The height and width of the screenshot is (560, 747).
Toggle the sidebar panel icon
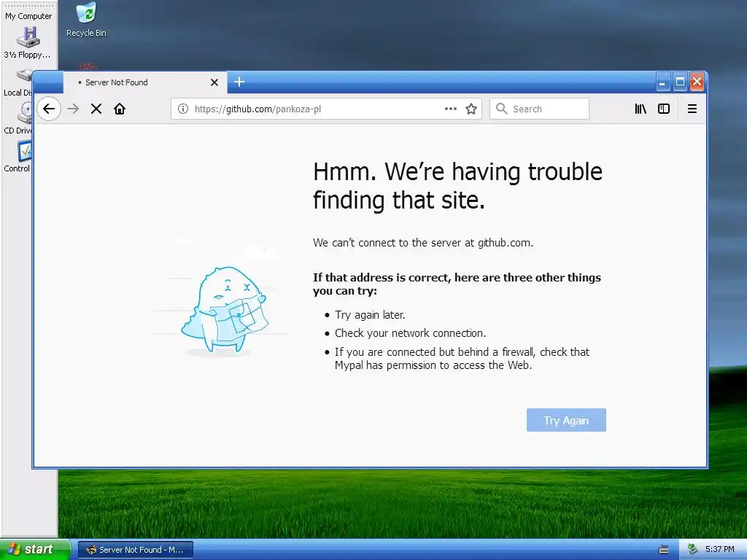664,109
